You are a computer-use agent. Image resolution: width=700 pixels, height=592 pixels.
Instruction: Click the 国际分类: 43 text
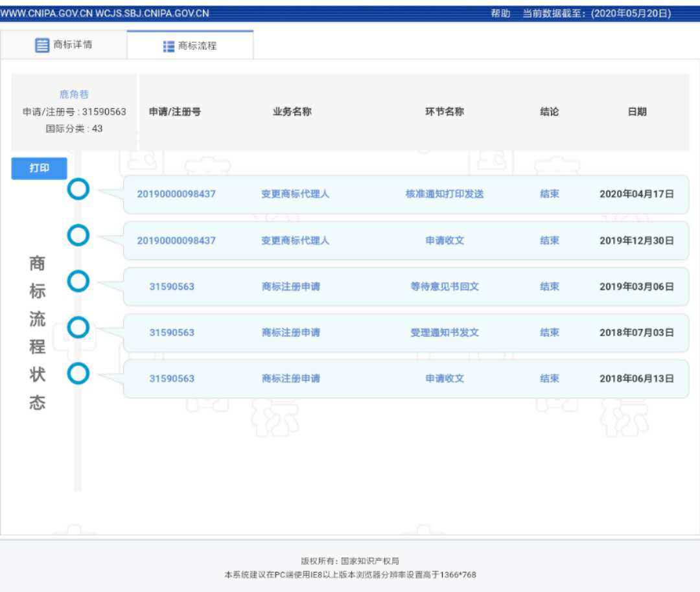pyautogui.click(x=74, y=128)
